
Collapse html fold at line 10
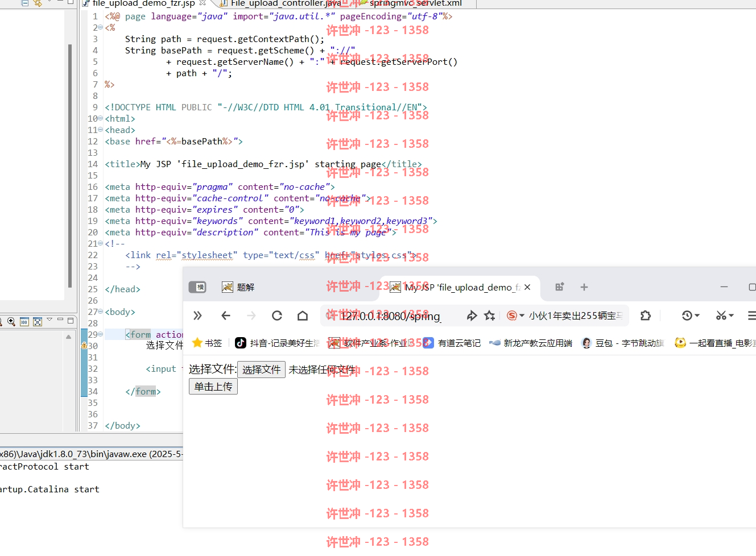pos(101,118)
